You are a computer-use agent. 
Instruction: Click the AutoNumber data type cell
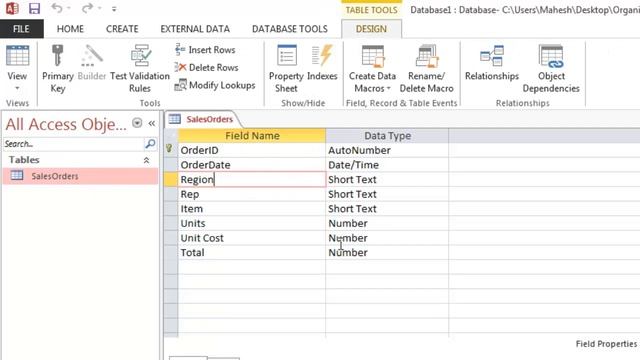pyautogui.click(x=387, y=150)
